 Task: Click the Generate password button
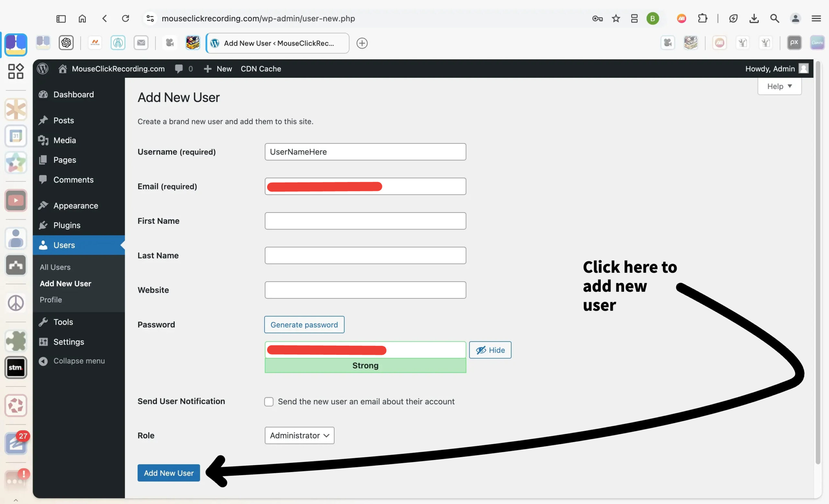coord(304,325)
